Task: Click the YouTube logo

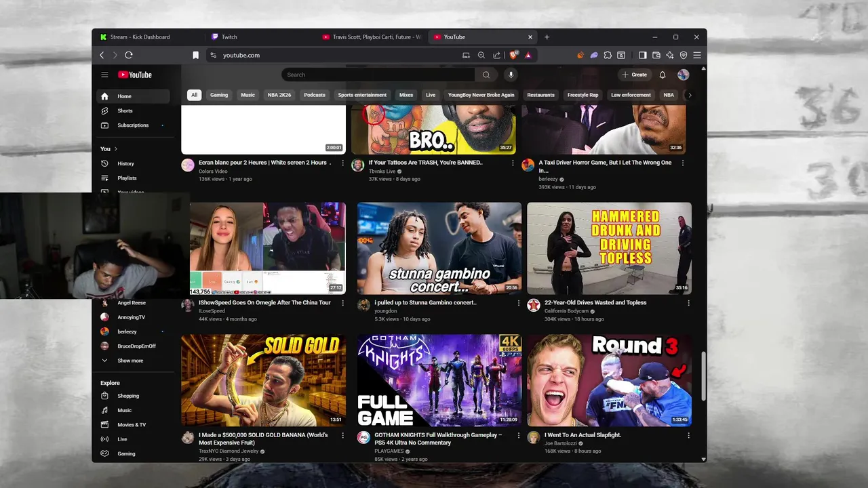Action: coord(135,75)
